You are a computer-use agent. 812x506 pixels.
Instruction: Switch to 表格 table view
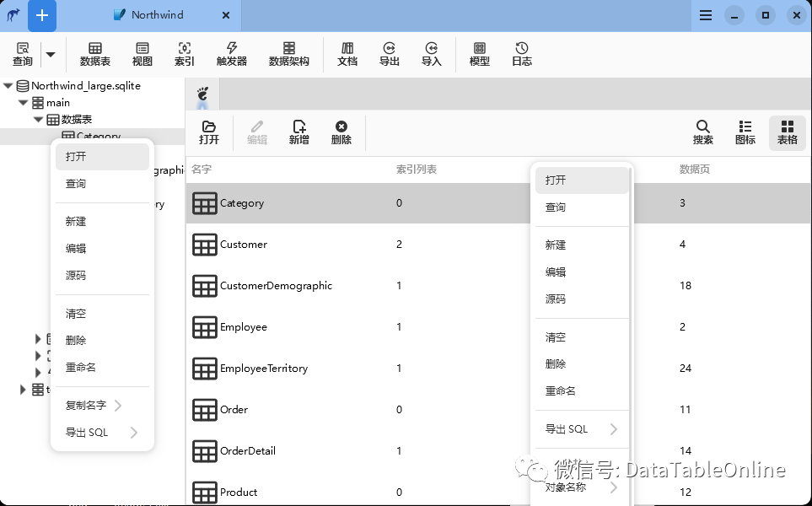click(788, 133)
